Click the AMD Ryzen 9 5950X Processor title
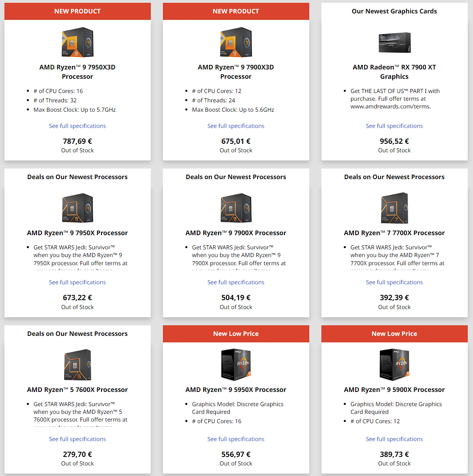This screenshot has width=473, height=476. (x=236, y=389)
